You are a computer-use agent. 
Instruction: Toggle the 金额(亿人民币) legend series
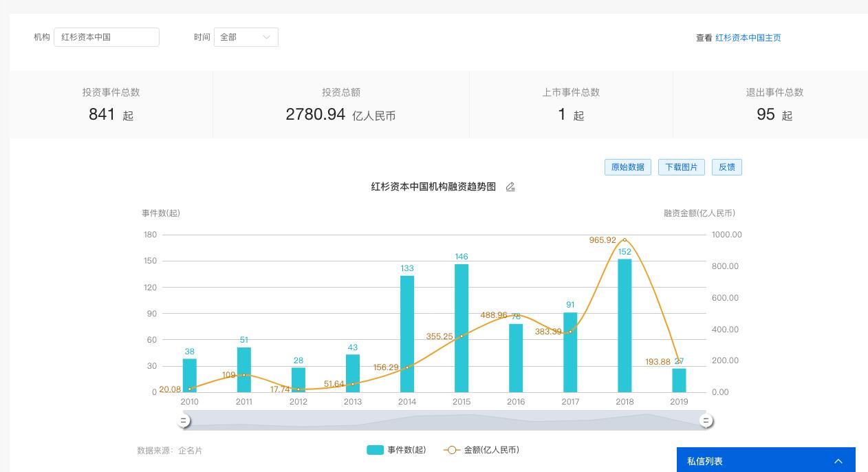coord(481,450)
